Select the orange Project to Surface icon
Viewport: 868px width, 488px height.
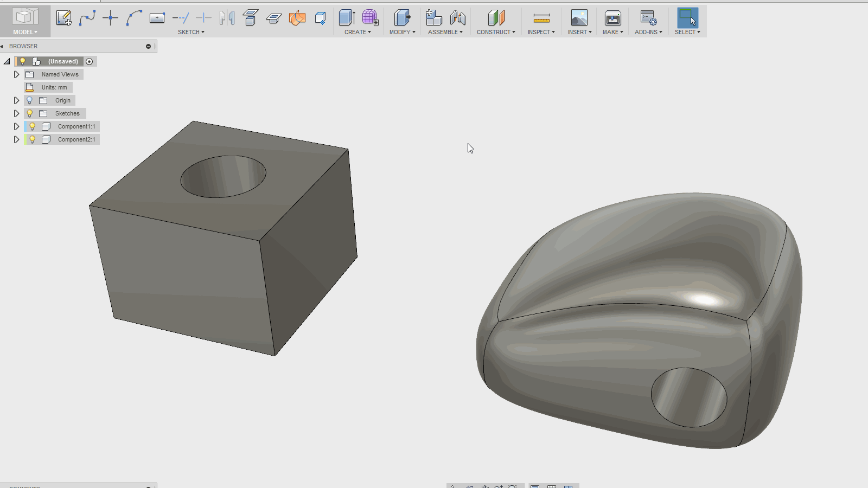point(297,18)
